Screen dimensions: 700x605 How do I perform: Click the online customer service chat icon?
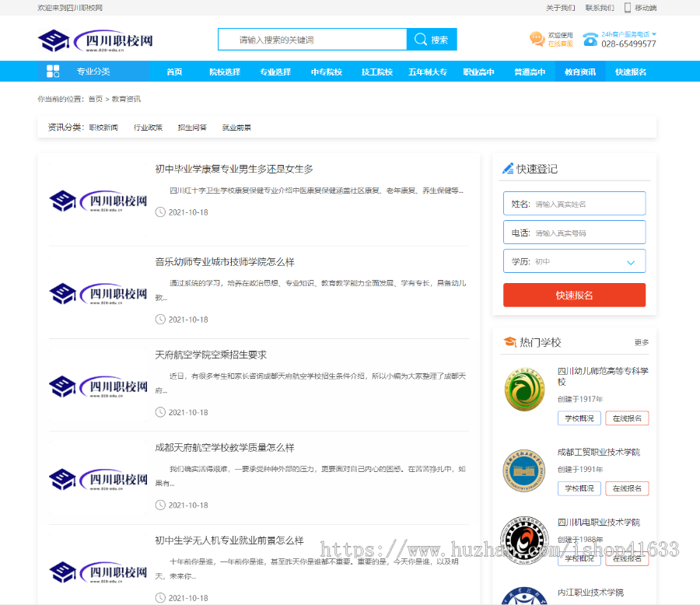click(537, 39)
